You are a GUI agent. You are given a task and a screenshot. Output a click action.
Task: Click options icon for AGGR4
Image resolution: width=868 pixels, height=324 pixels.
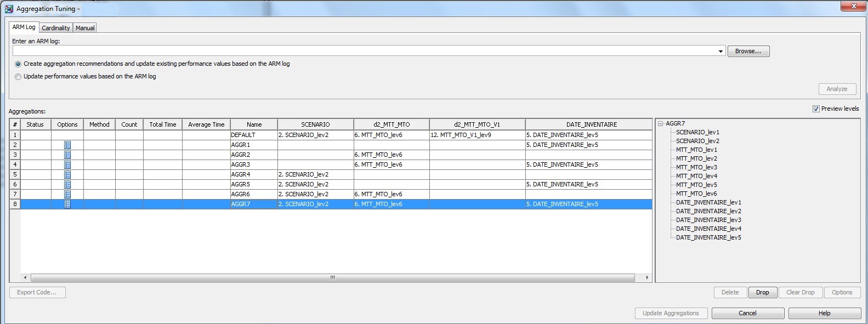tap(67, 174)
